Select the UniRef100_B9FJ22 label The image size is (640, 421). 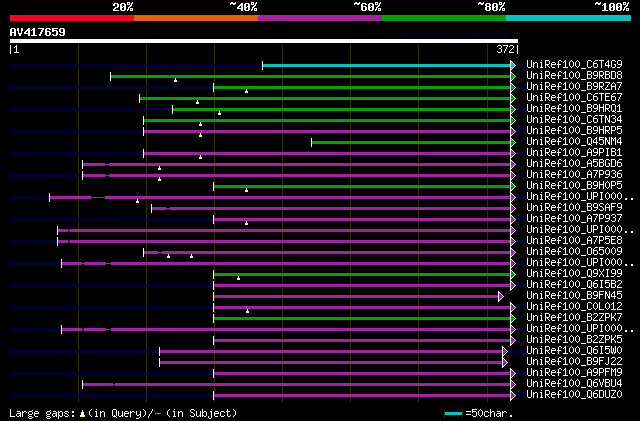pos(574,362)
